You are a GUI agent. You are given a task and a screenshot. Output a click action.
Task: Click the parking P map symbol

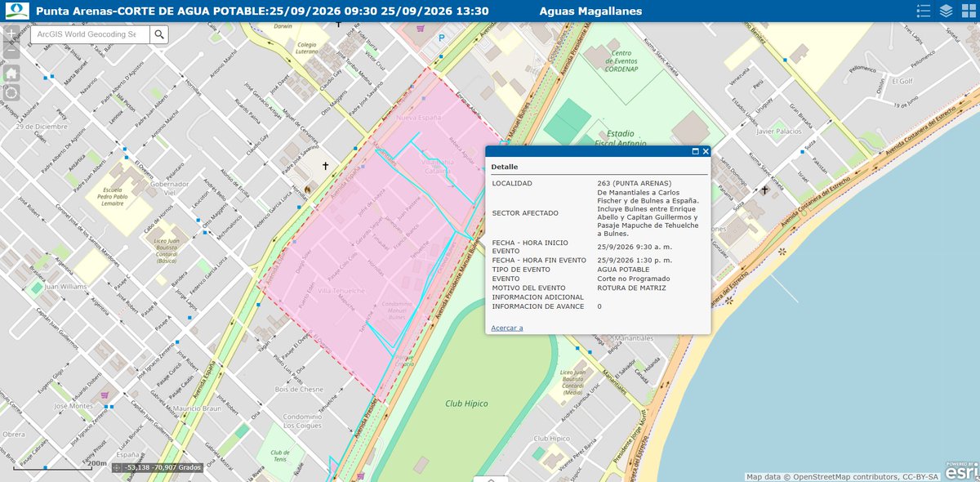tap(442, 38)
